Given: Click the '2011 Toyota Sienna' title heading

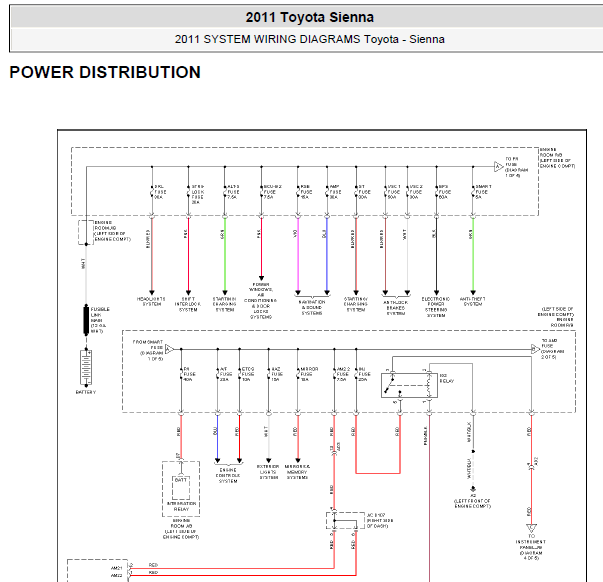Looking at the screenshot, I should pyautogui.click(x=310, y=17).
